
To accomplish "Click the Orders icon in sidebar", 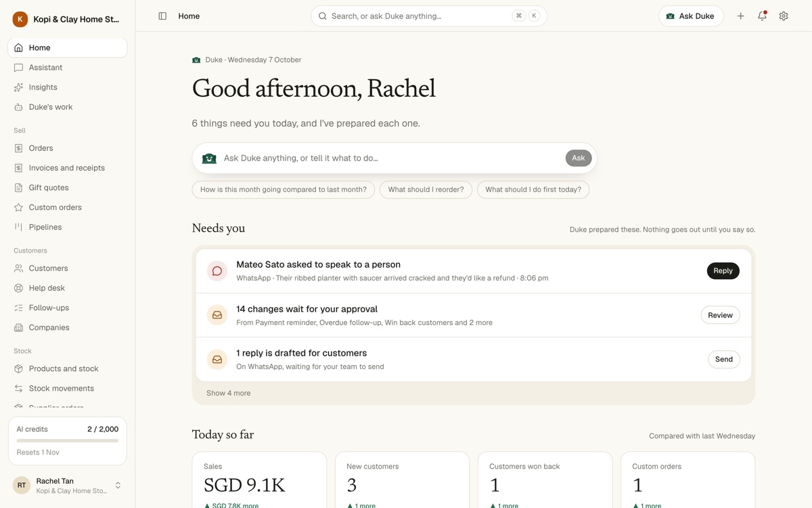I will click(x=19, y=148).
